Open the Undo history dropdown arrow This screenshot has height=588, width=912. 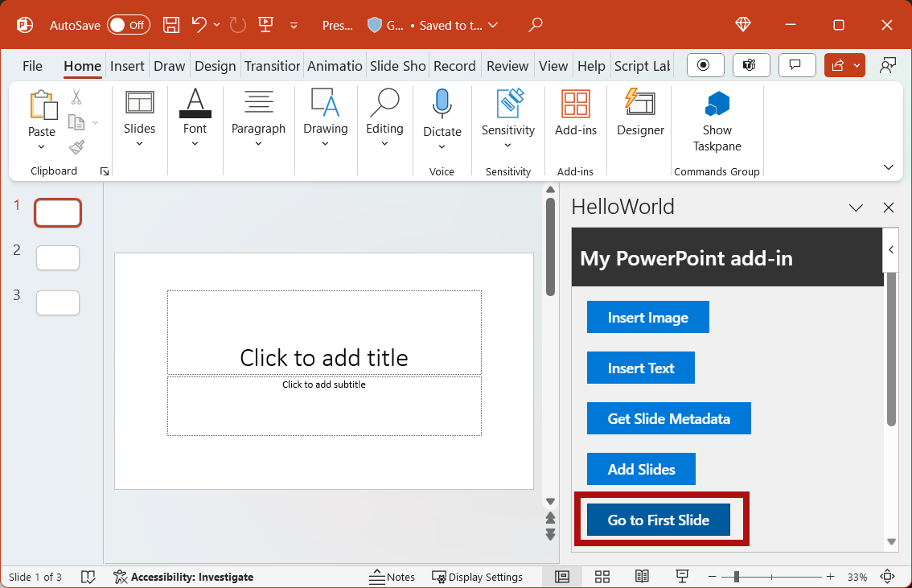pyautogui.click(x=217, y=25)
